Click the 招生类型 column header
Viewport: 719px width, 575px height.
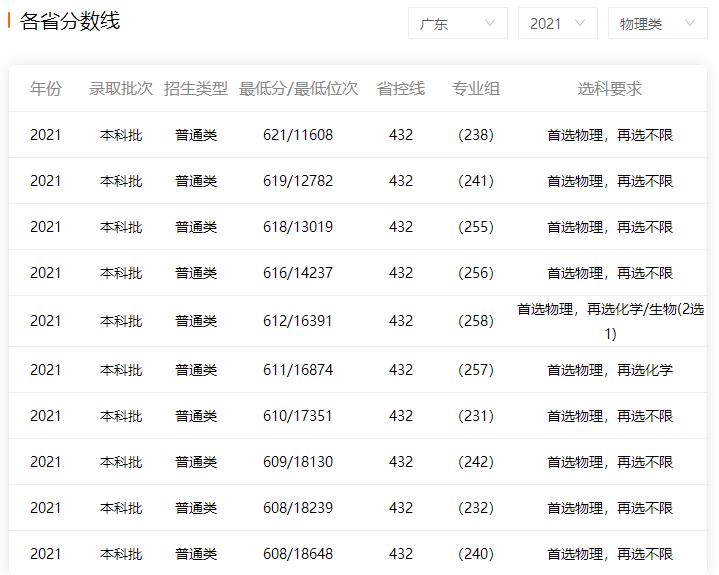(x=196, y=89)
